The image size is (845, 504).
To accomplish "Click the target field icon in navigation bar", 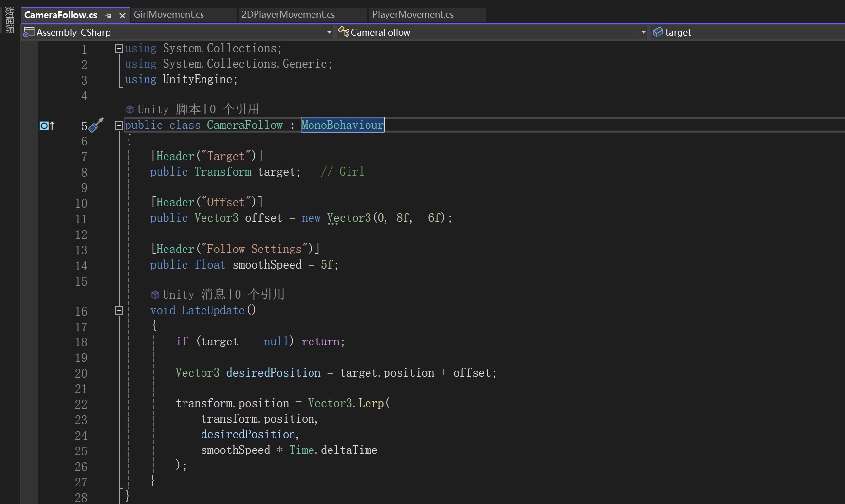I will click(x=658, y=32).
